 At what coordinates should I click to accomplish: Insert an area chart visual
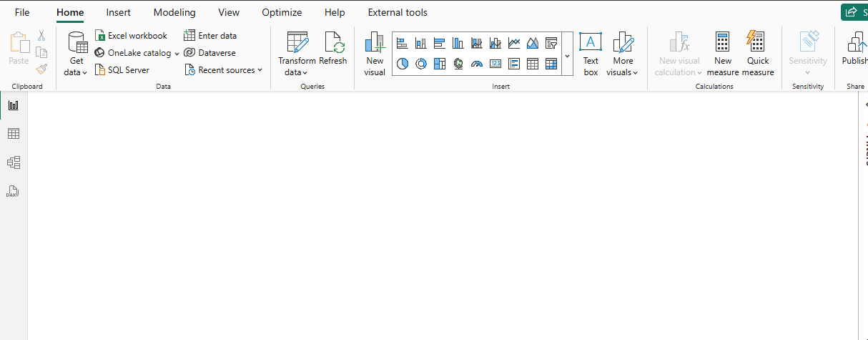tap(532, 43)
